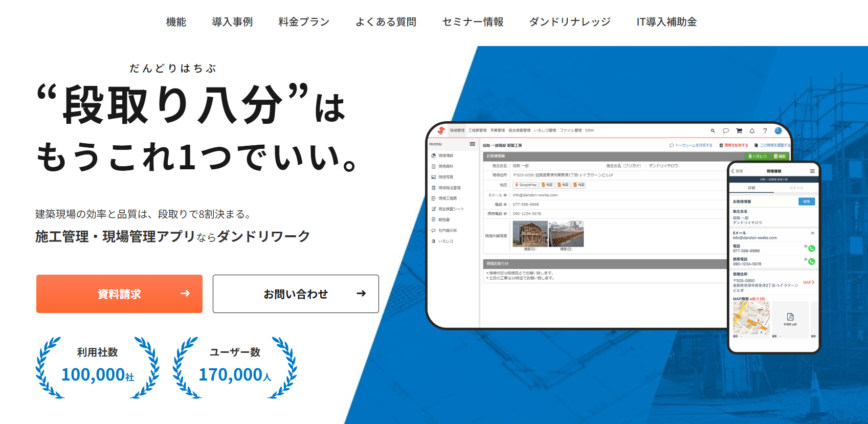
Task: Click info@dandori-works.com on the tablet
Action: [535, 195]
